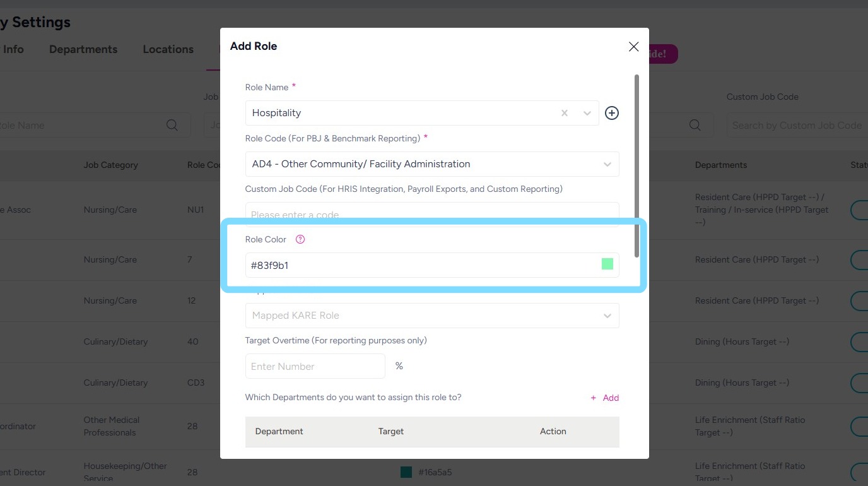Image resolution: width=868 pixels, height=486 pixels.
Task: Click the Custom Job Code input field
Action: point(431,213)
